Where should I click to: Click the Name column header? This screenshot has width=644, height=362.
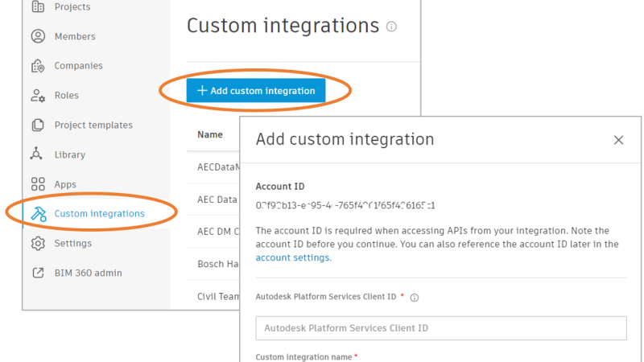(x=210, y=134)
